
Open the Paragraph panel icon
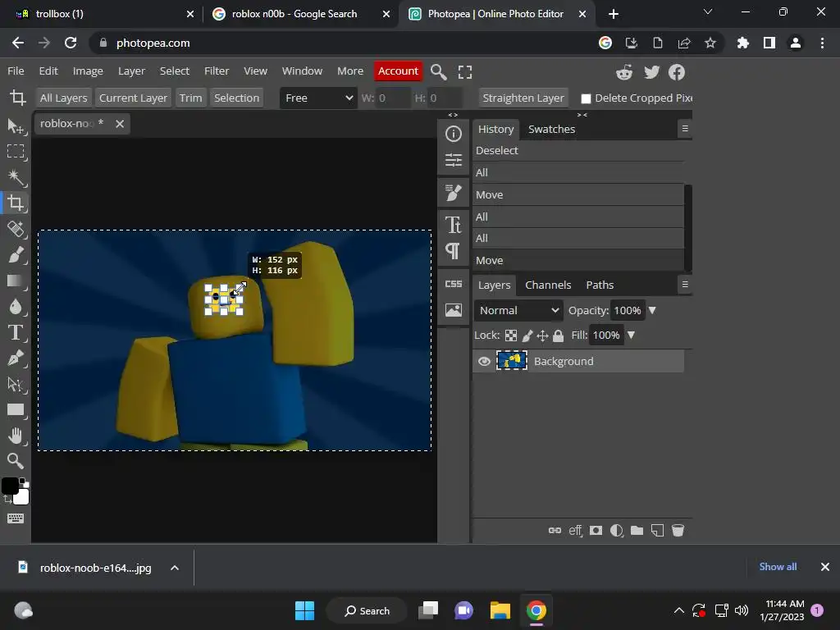(x=453, y=251)
